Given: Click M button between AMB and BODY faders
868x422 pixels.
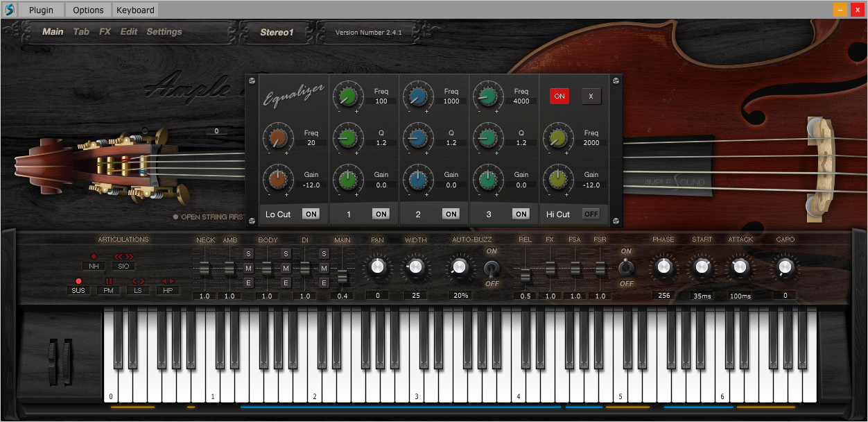Looking at the screenshot, I should (x=248, y=268).
